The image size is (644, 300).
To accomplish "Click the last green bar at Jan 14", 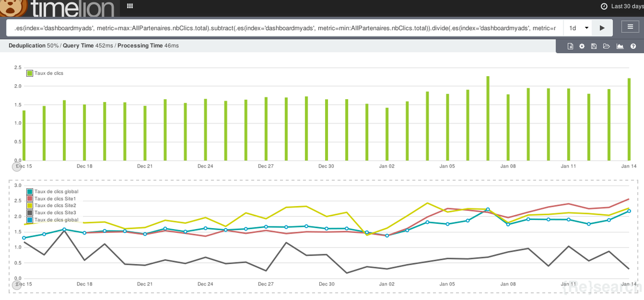I will click(629, 119).
